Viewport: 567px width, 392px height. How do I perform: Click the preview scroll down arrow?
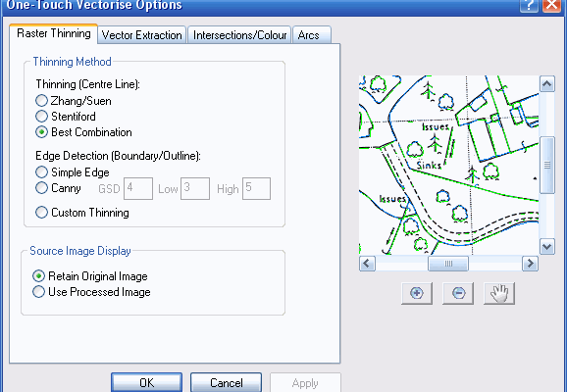click(x=546, y=247)
